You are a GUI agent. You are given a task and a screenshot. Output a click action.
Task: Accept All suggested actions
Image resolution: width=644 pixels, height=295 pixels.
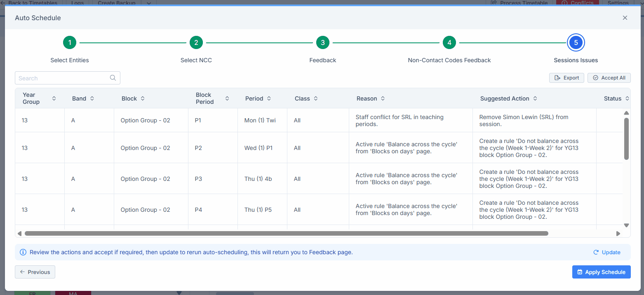609,78
